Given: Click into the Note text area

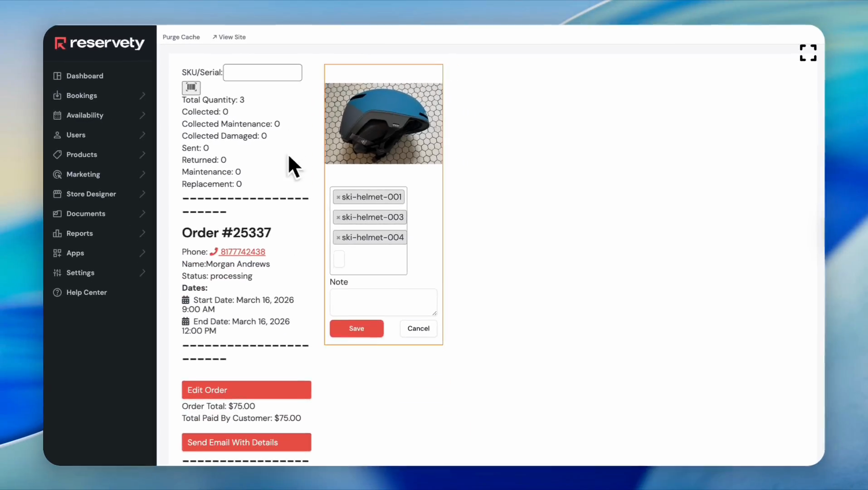Looking at the screenshot, I should (x=383, y=302).
